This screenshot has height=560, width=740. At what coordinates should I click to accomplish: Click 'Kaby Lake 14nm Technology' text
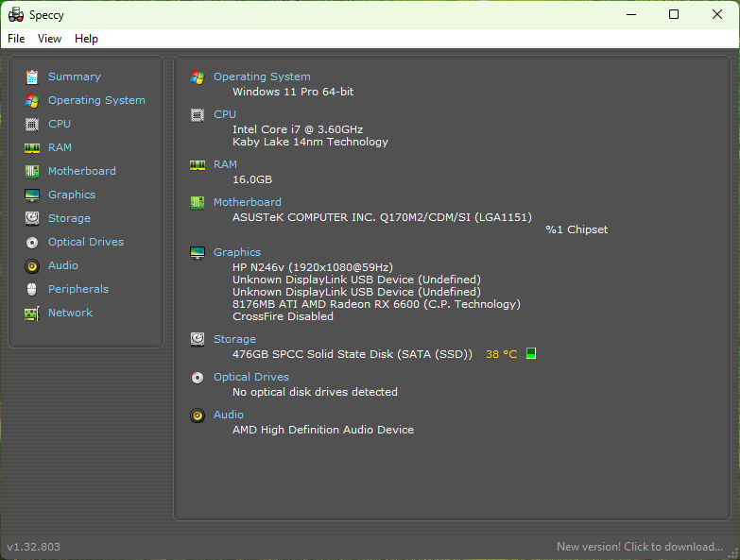coord(311,142)
